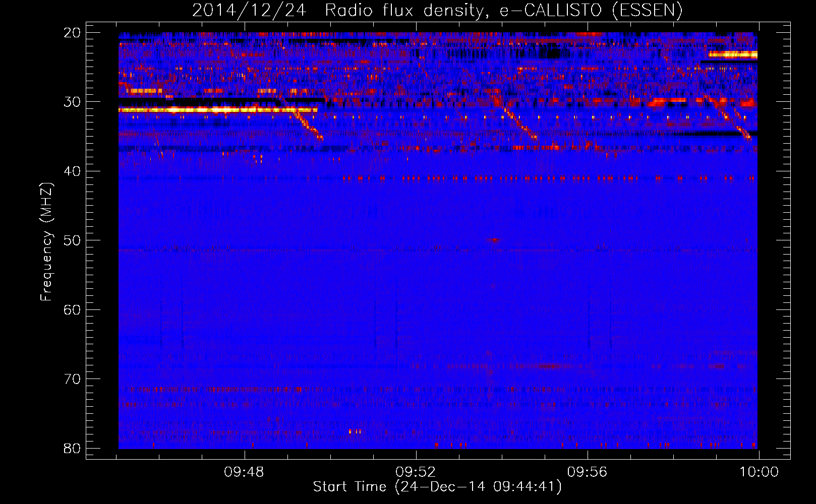Click the 50 MHz frequency tick label

click(x=72, y=240)
